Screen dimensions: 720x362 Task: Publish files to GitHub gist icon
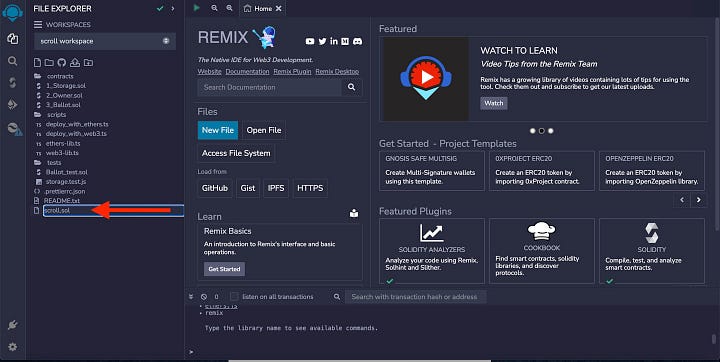pyautogui.click(x=62, y=62)
